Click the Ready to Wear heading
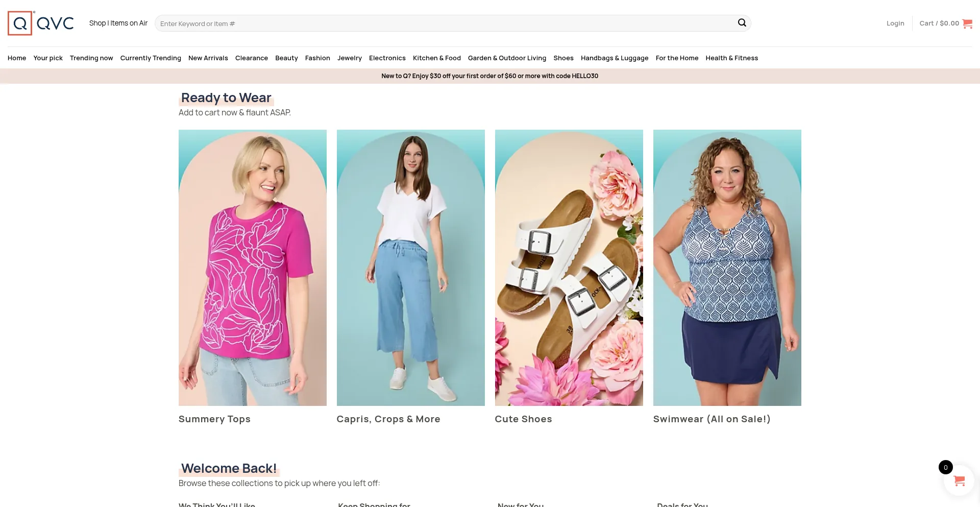The width and height of the screenshot is (980, 507). [226, 98]
